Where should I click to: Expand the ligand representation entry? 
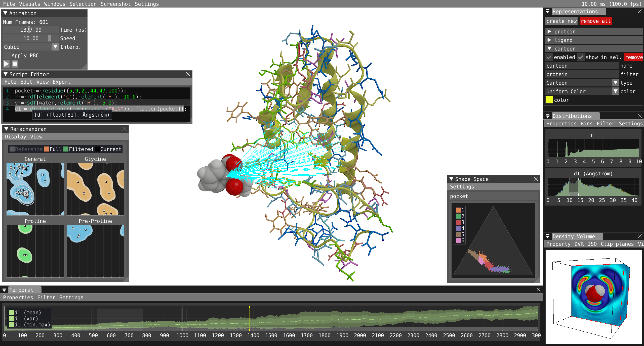(549, 40)
